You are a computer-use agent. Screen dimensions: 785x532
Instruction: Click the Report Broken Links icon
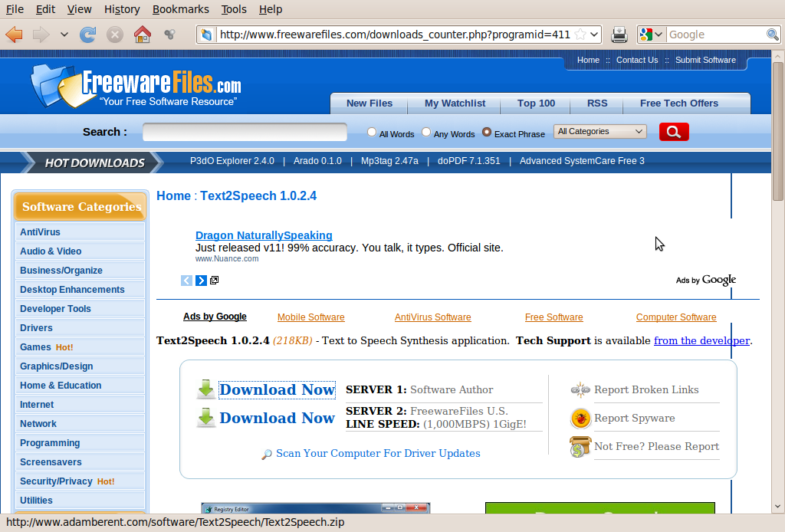pos(580,389)
